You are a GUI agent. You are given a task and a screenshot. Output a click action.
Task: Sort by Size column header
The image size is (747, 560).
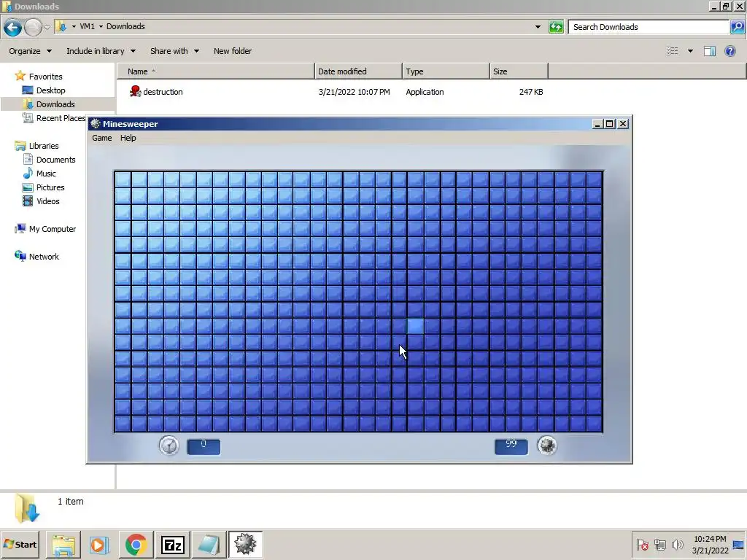tap(519, 71)
